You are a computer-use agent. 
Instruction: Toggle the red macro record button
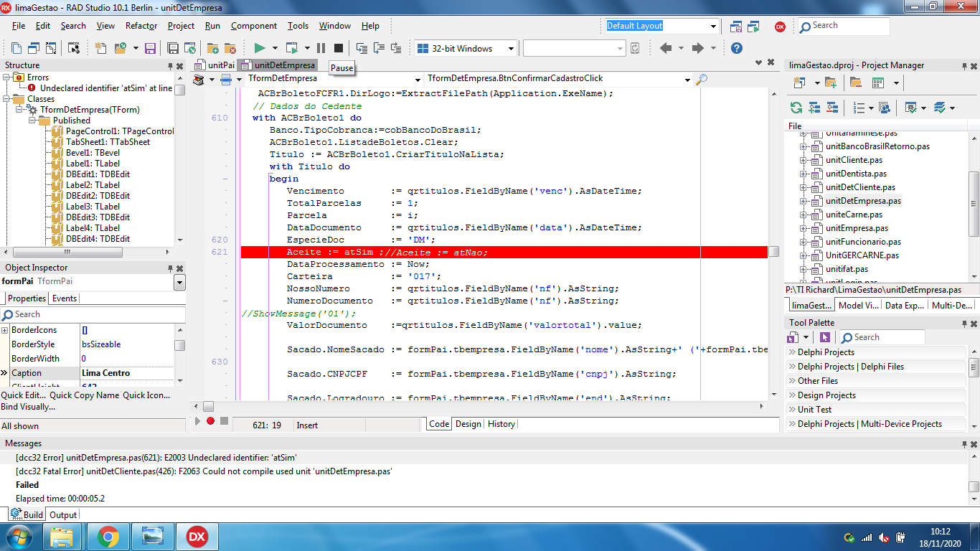[210, 421]
